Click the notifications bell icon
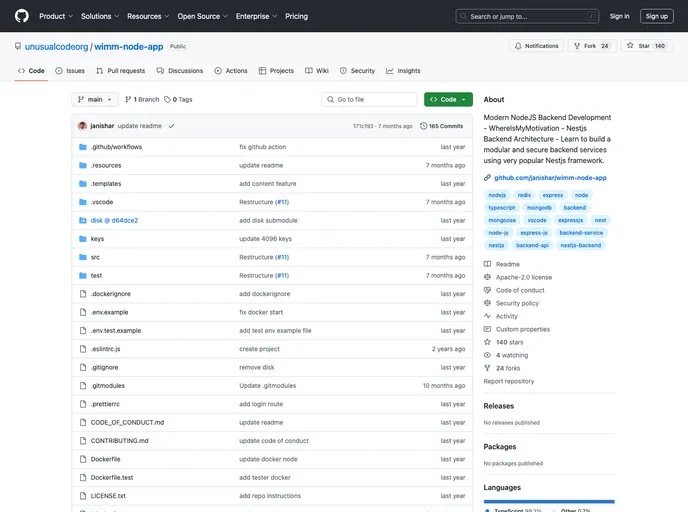The width and height of the screenshot is (688, 512). [x=518, y=46]
